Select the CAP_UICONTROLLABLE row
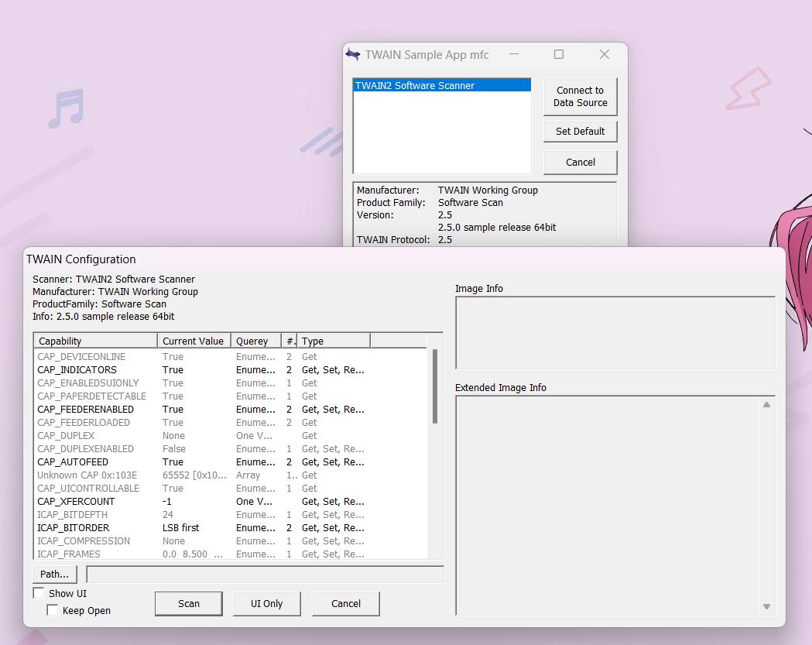 tap(231, 489)
